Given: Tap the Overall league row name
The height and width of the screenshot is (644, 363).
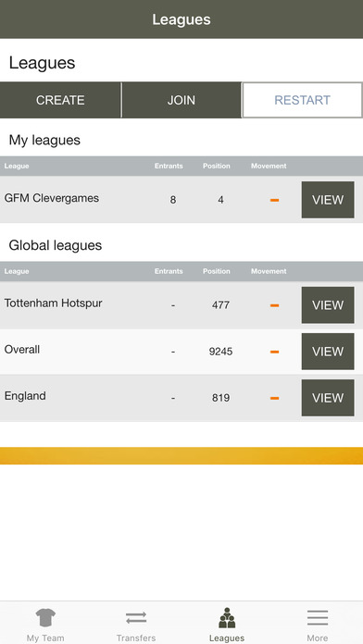Looking at the screenshot, I should 22,350.
